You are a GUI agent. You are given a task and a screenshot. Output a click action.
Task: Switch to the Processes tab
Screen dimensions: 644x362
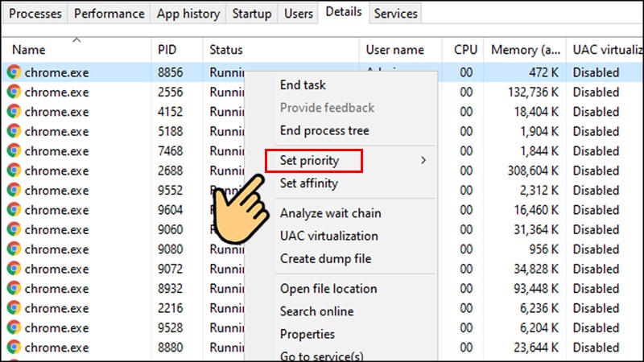pos(35,14)
